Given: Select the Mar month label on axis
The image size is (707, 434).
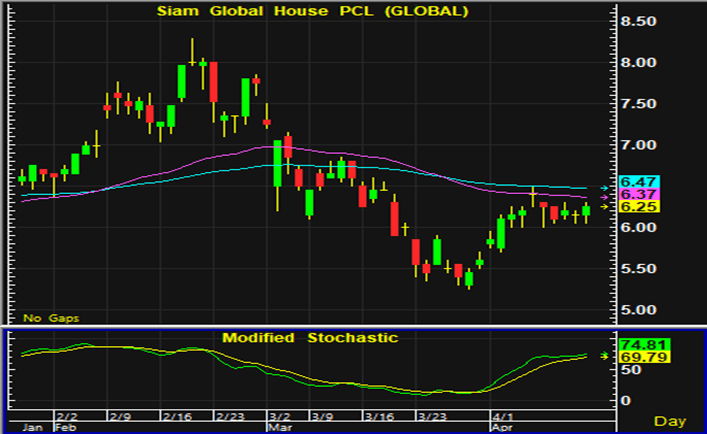Looking at the screenshot, I should click(x=275, y=425).
